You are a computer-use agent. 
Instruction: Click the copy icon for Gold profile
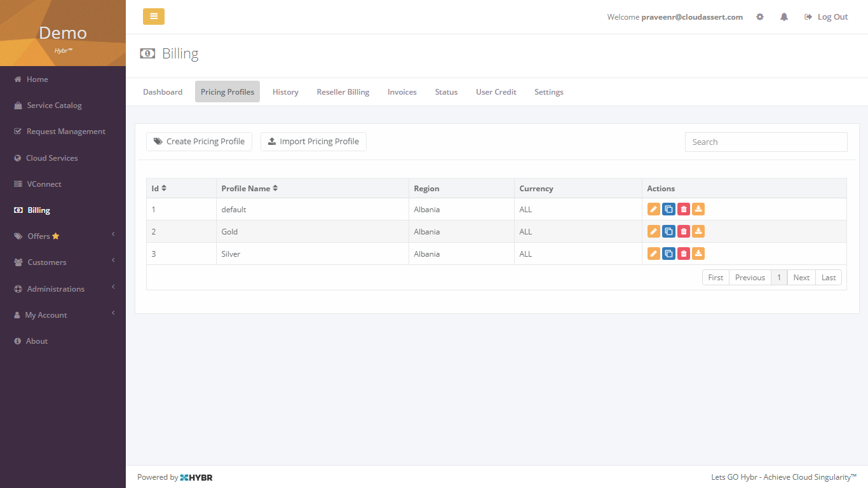click(668, 232)
